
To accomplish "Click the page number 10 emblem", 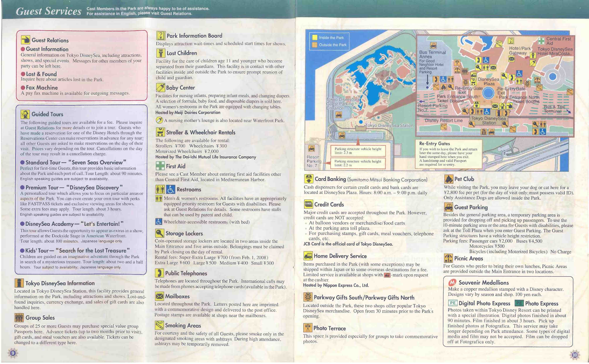I will [x=575, y=355].
